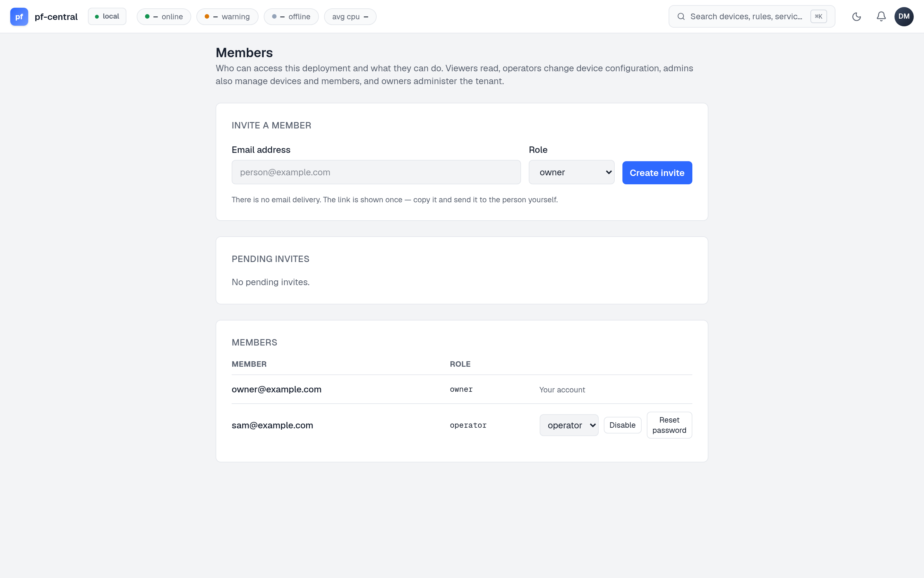This screenshot has height=578, width=924.
Task: Click the pf logo icon
Action: point(19,16)
